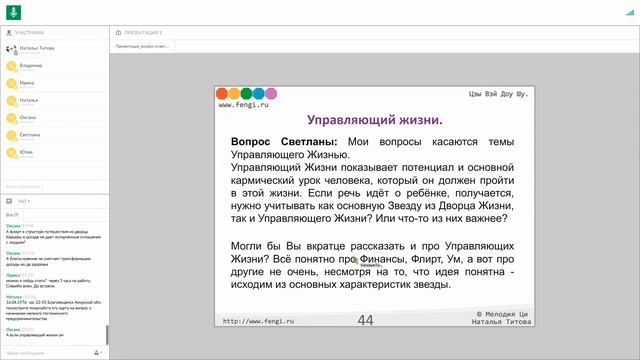Click Оксана's yellow avatar in participants
Image resolution: width=640 pixels, height=360 pixels.
(11, 118)
